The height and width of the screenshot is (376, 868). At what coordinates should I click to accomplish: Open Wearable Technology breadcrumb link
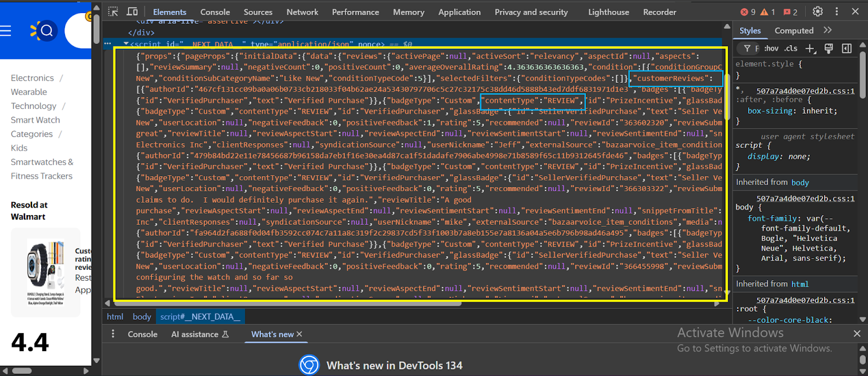tap(33, 99)
